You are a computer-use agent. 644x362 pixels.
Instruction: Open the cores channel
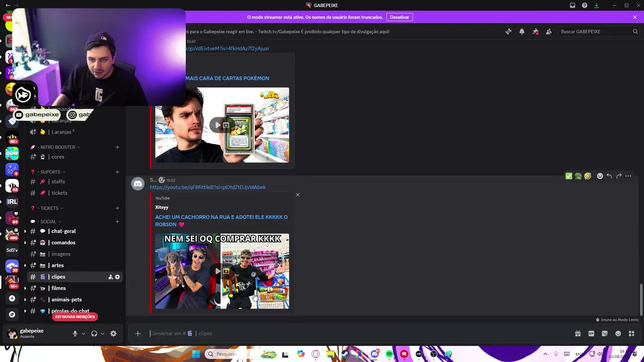(74, 157)
